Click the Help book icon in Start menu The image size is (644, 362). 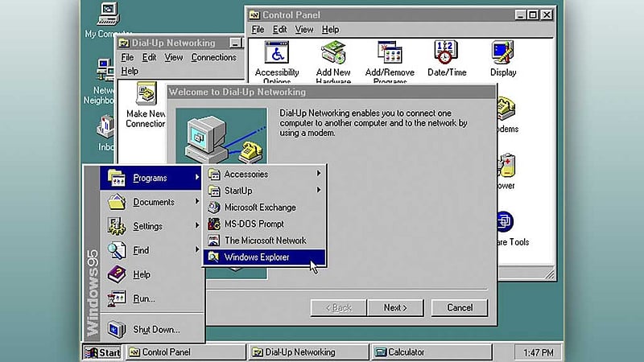pyautogui.click(x=117, y=274)
